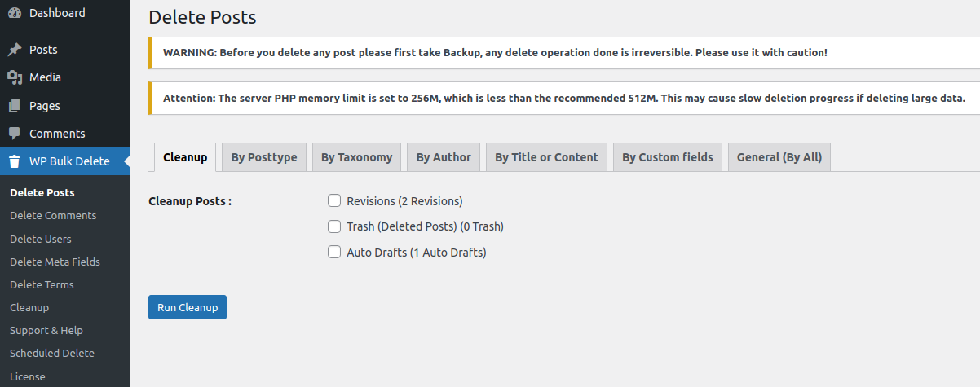Switch to the By Posttype tab
The width and height of the screenshot is (980, 387).
click(x=264, y=157)
